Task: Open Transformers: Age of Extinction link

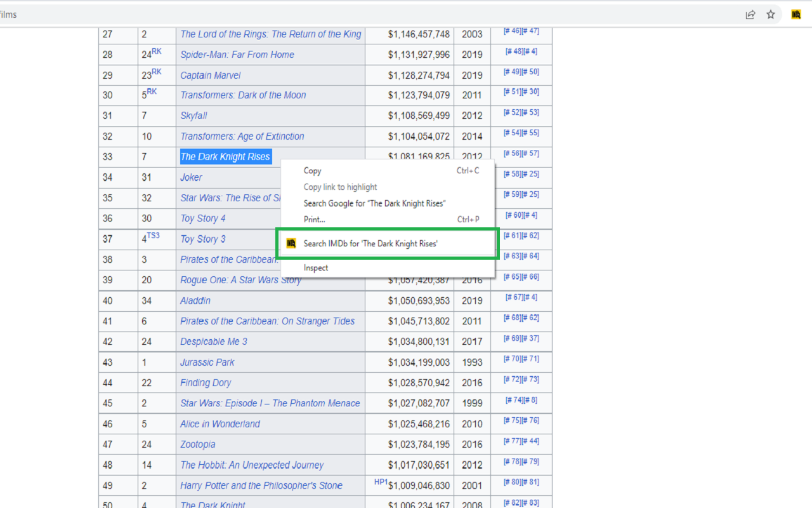Action: (x=242, y=137)
